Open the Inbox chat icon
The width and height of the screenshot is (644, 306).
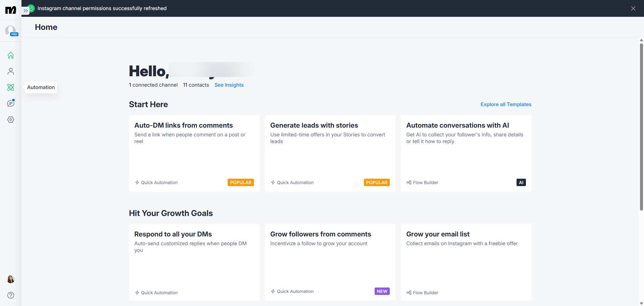point(11,103)
